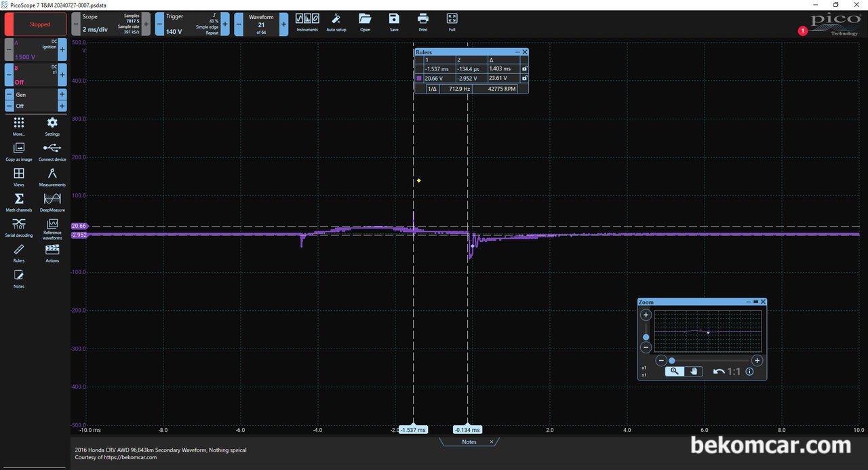Save the current waveform
The height and width of the screenshot is (470, 868).
pyautogui.click(x=394, y=22)
